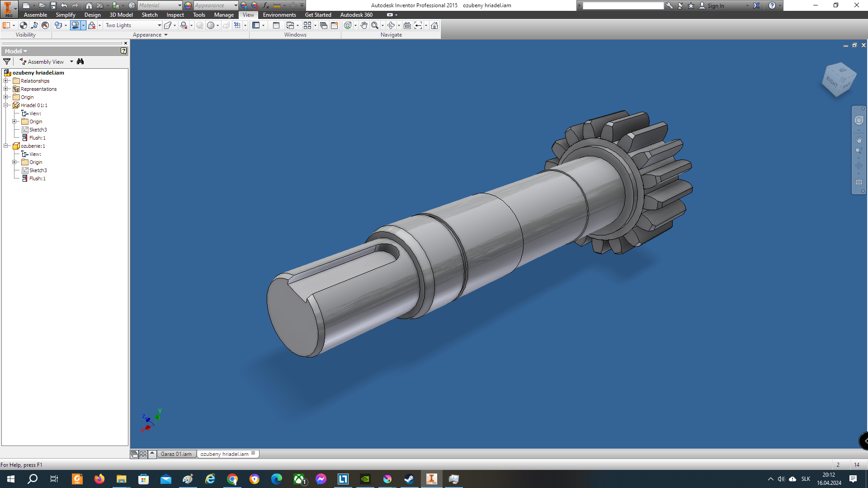Click the Model browser help button
The image size is (868, 488).
[123, 51]
